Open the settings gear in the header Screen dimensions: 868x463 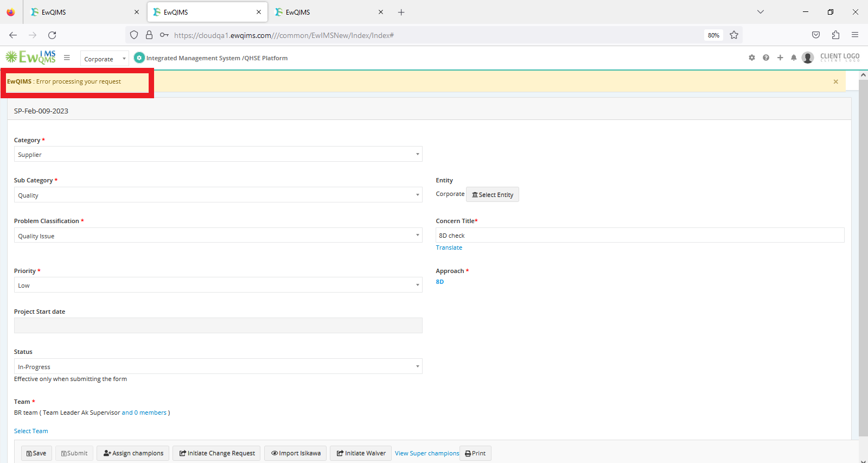(x=752, y=58)
